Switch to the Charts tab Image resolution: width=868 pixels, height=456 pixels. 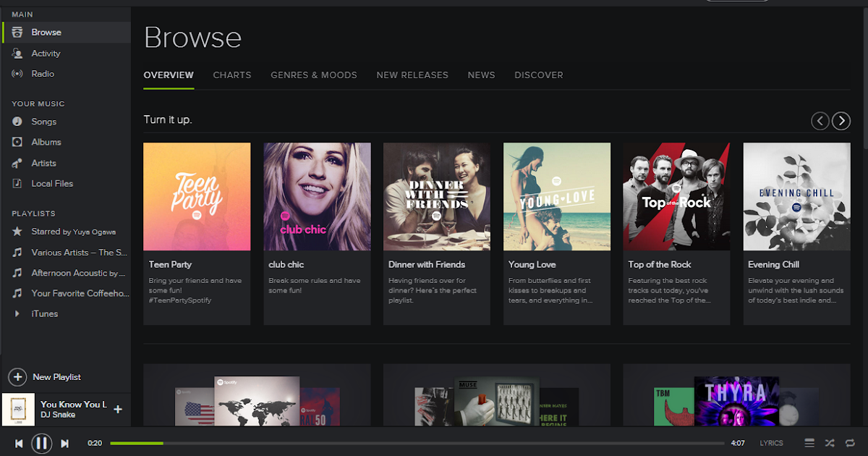tap(232, 75)
